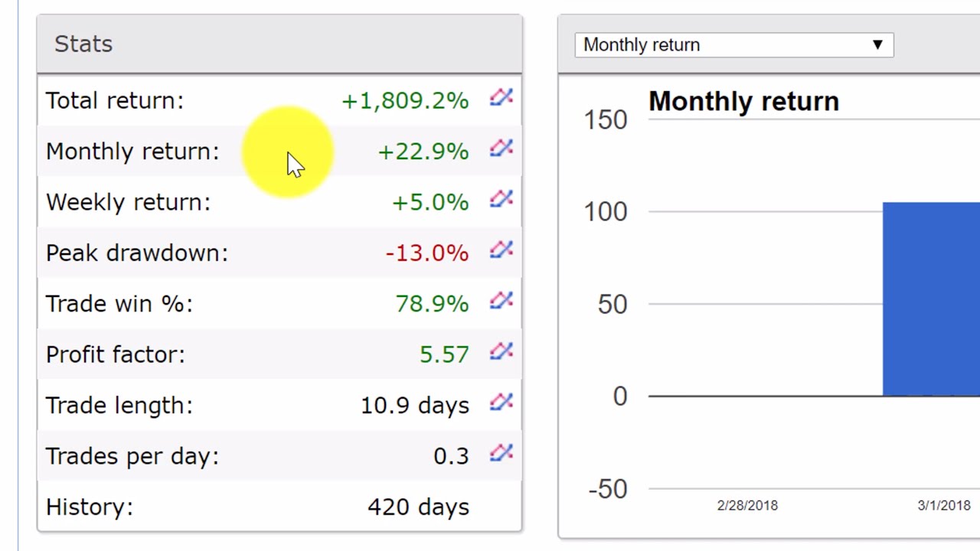Viewport: 980px width, 551px height.
Task: Open chart icon next to Weekly return
Action: pyautogui.click(x=501, y=199)
